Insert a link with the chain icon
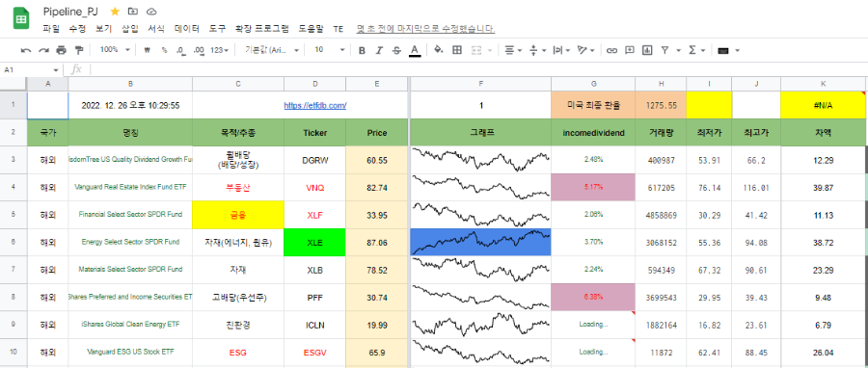Viewport: 868px width, 368px height. coord(611,50)
